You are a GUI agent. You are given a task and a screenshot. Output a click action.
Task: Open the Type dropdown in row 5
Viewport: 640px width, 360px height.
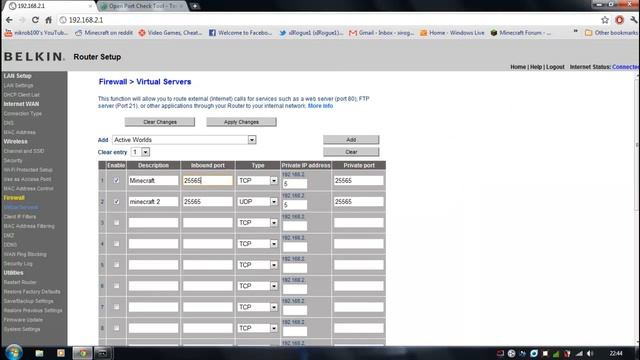click(258, 265)
